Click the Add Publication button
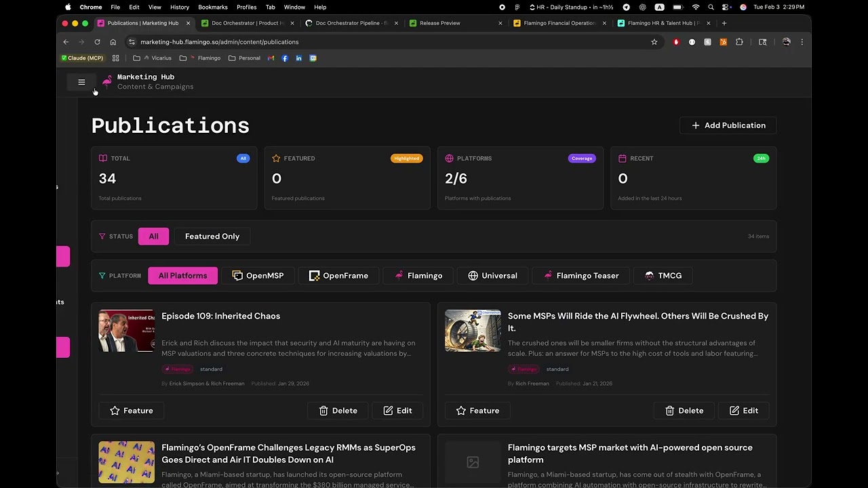The height and width of the screenshot is (488, 868). [728, 125]
